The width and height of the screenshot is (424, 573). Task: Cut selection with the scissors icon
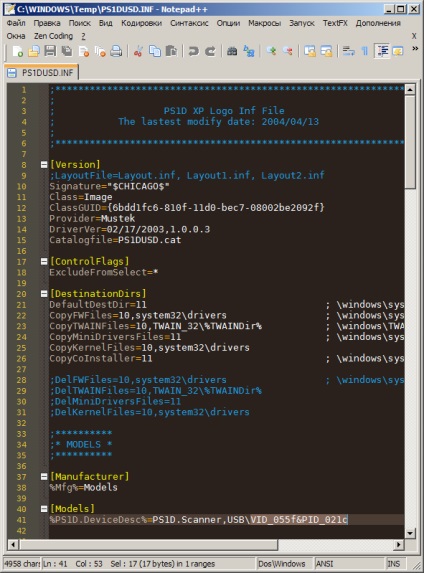pyautogui.click(x=138, y=52)
